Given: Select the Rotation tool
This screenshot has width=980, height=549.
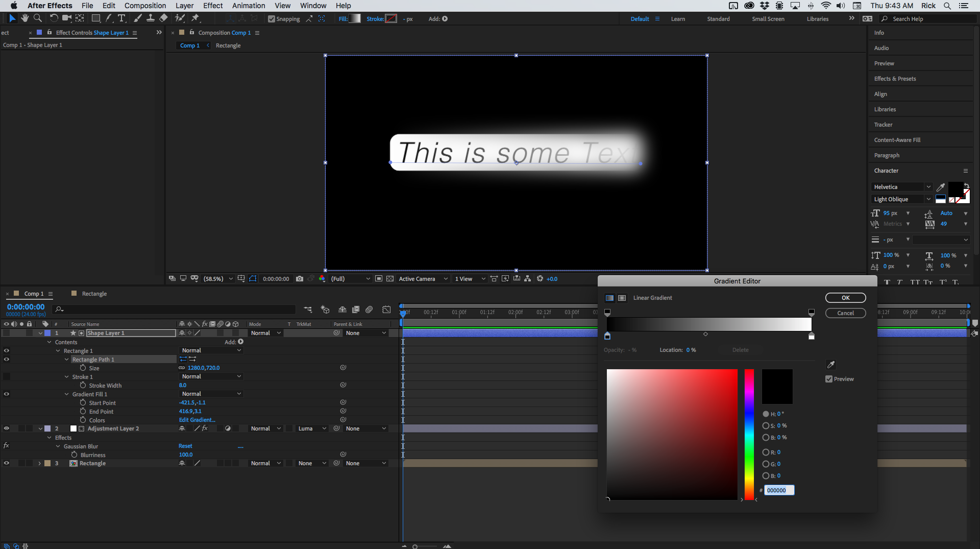Looking at the screenshot, I should (x=54, y=18).
